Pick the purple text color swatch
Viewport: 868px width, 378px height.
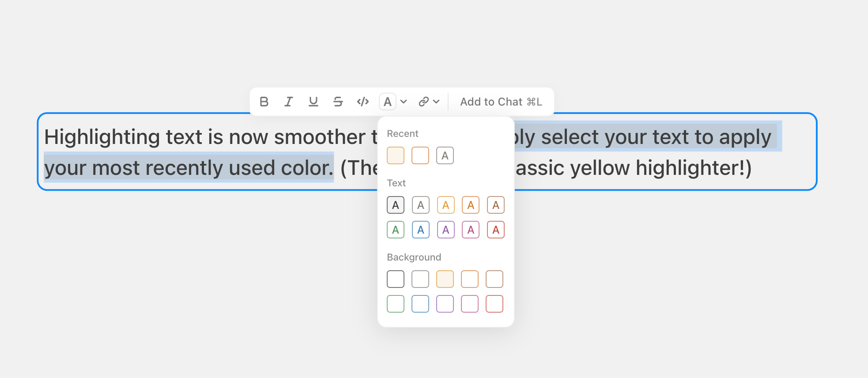point(445,229)
